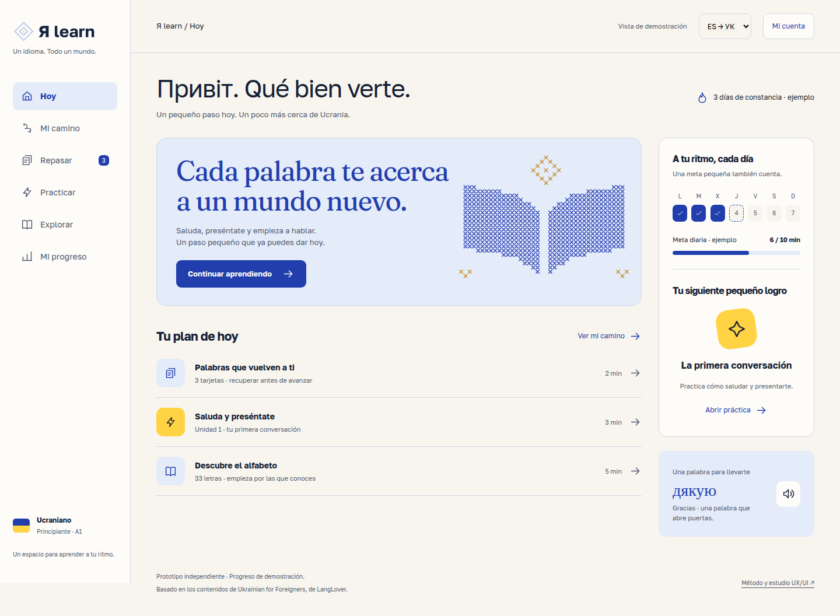This screenshot has width=840, height=616.
Task: Open the Practicar section in the sidebar
Action: [x=65, y=192]
